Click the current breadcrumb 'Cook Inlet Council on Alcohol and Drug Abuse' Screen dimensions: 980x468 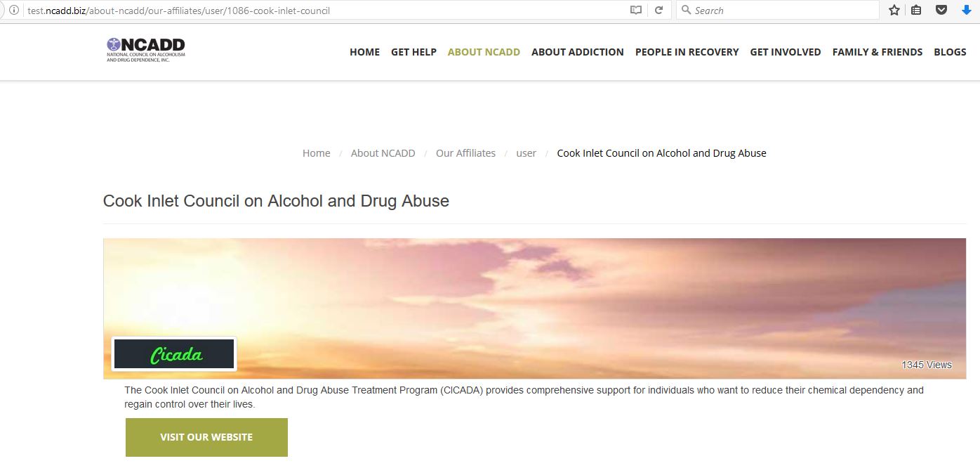tap(661, 153)
